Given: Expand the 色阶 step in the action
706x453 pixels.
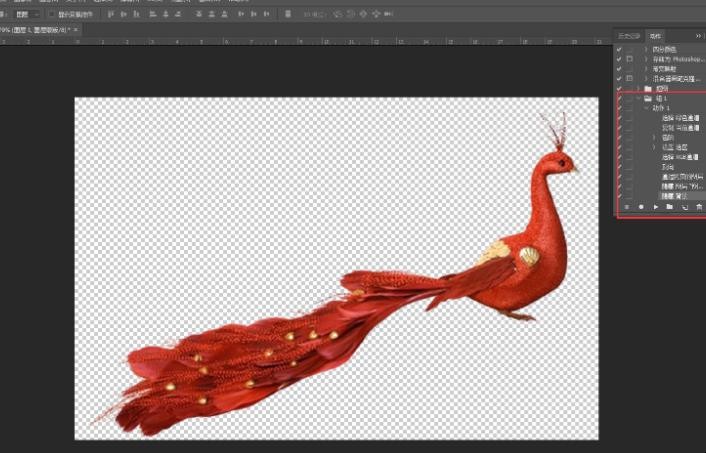Looking at the screenshot, I should 654,137.
